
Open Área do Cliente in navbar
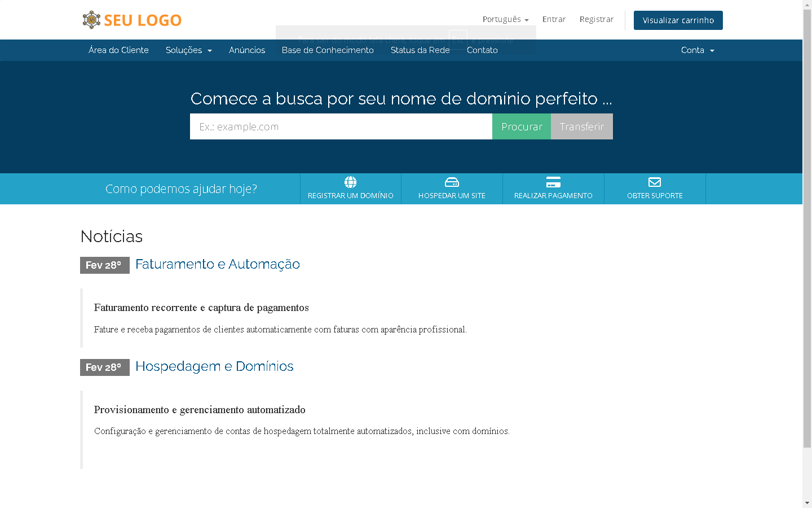[118, 50]
